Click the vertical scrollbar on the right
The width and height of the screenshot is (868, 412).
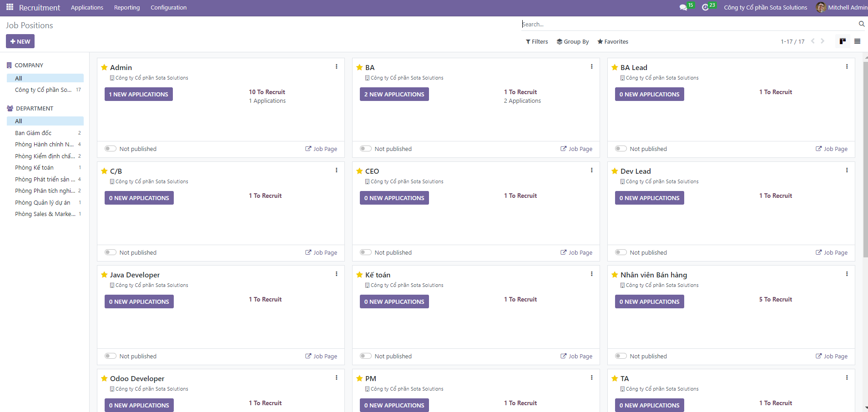(865, 159)
